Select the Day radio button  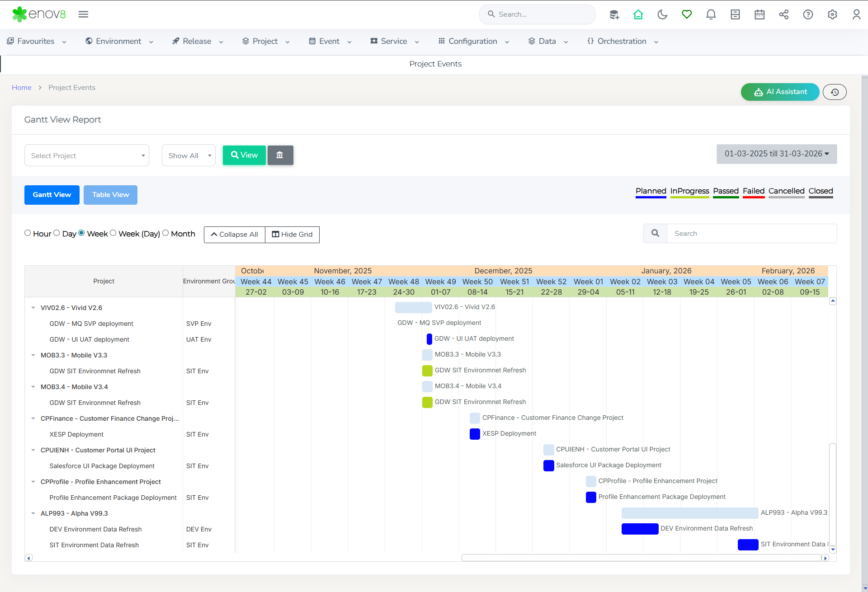57,233
